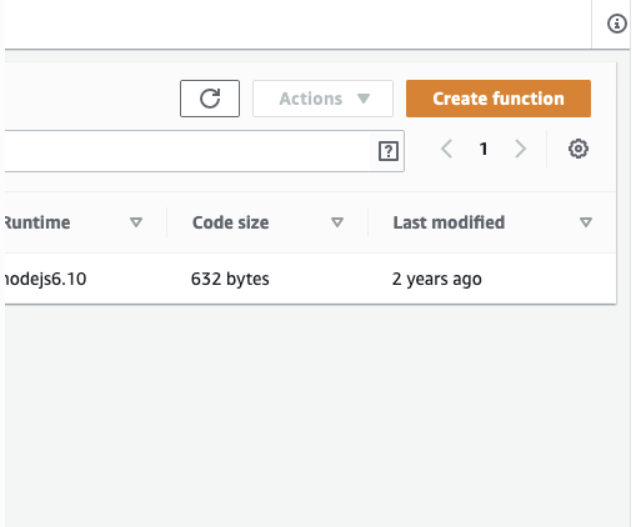This screenshot has height=527, width=632.
Task: Sort by Last modified using its triangle
Action: pyautogui.click(x=586, y=222)
